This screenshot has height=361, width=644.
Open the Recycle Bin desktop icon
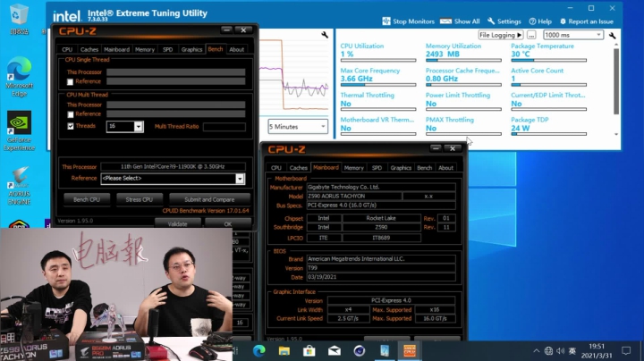pos(19,19)
